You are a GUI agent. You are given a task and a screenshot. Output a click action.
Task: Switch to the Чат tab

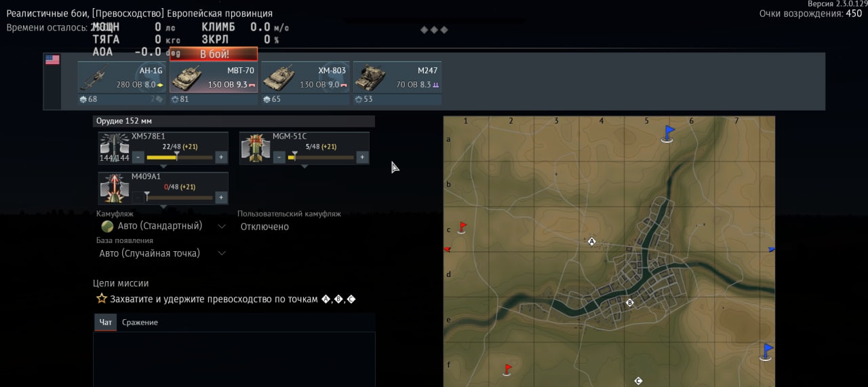tap(106, 322)
